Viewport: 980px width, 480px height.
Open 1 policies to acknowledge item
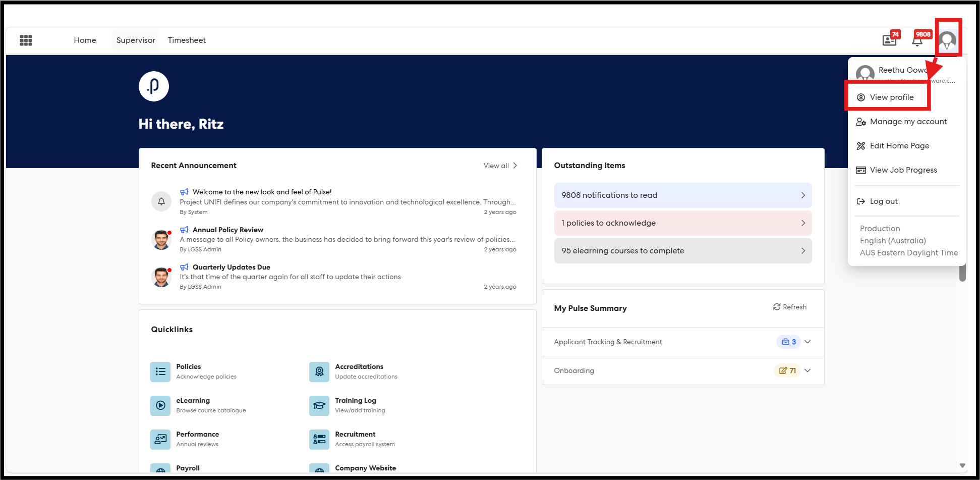[x=682, y=223]
